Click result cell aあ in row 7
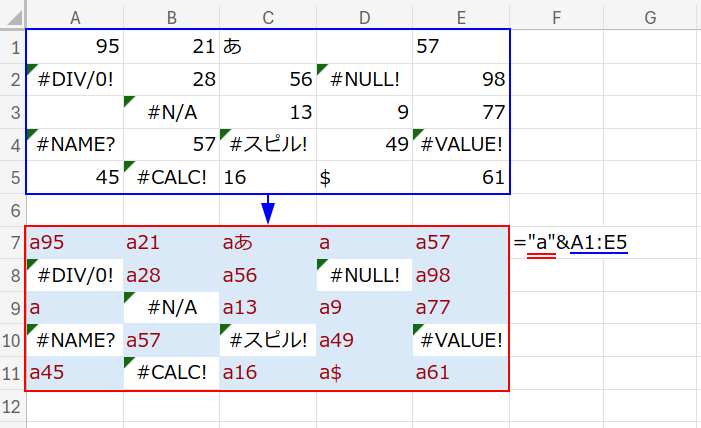 (267, 242)
